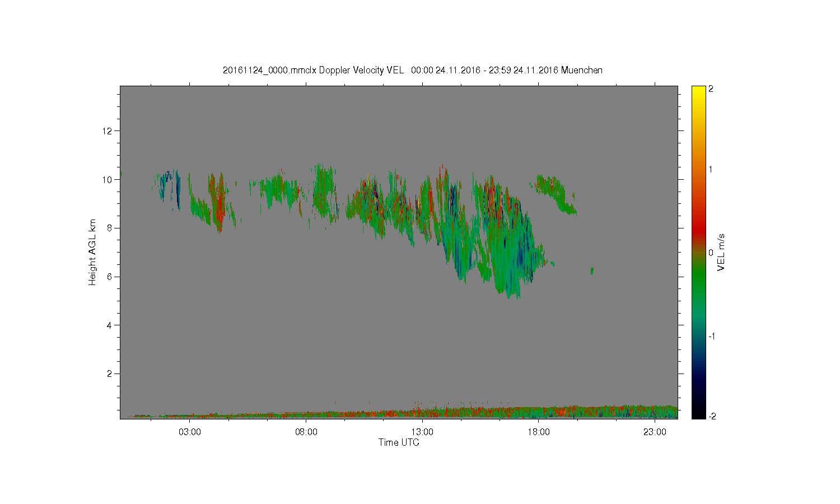This screenshot has height=504, width=840.
Task: Click the small isolated echo near 6 km after 20:00
Action: 592,271
